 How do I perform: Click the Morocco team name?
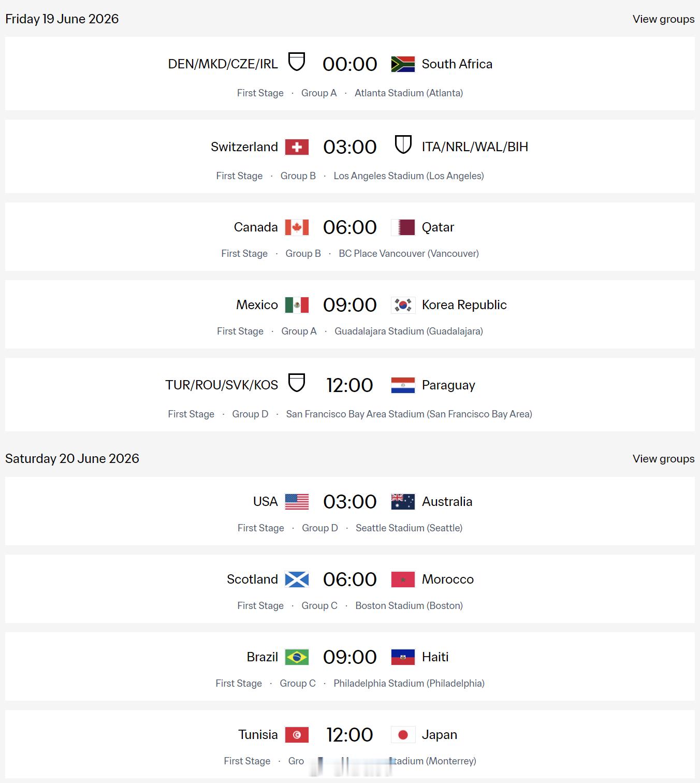447,579
